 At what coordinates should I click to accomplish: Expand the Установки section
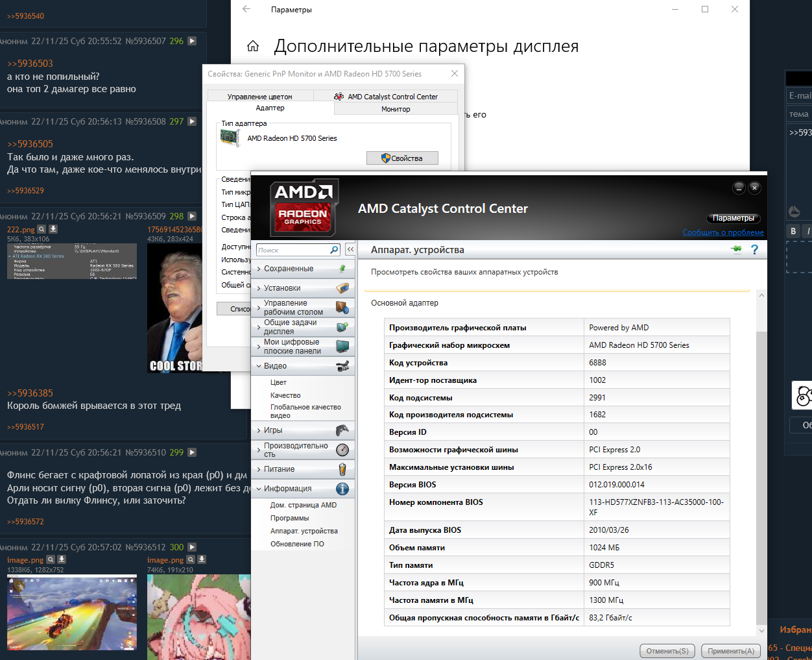click(x=303, y=288)
